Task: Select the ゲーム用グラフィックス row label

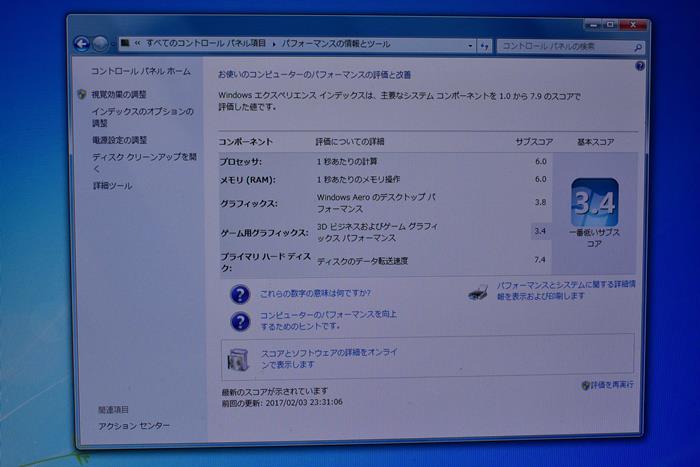Action: pyautogui.click(x=265, y=233)
